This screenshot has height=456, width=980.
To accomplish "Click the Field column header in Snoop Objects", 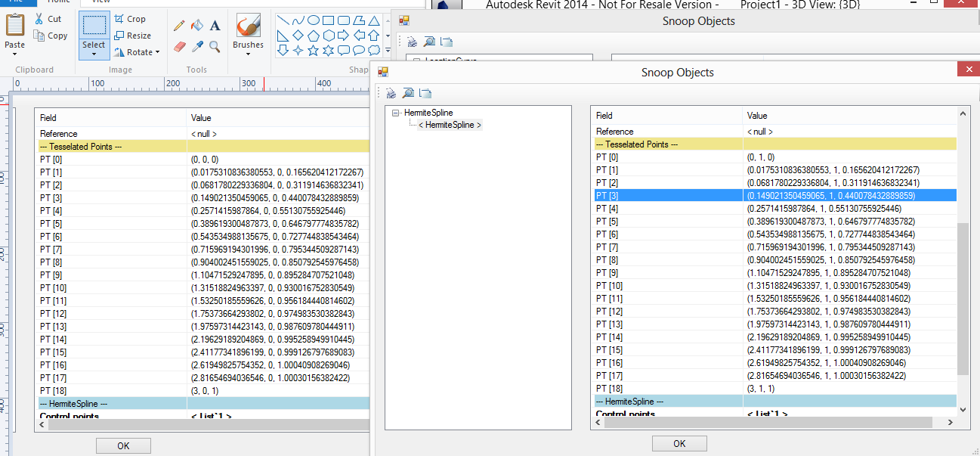I will [x=667, y=116].
